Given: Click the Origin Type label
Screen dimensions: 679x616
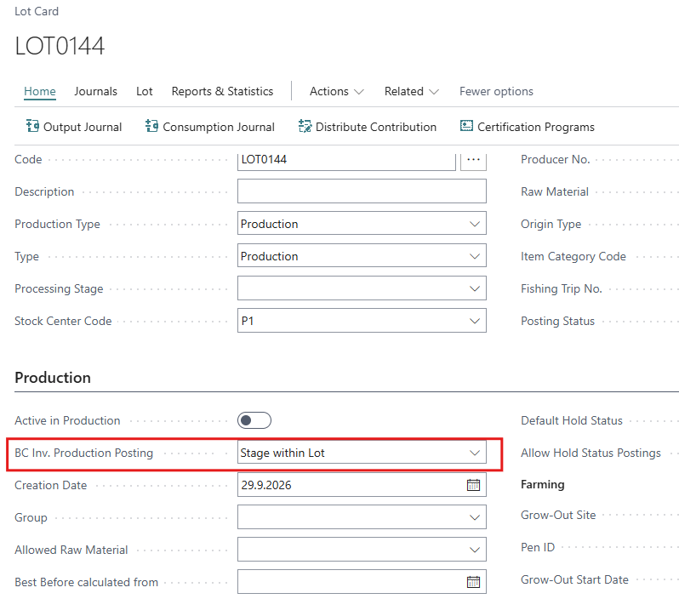Looking at the screenshot, I should click(x=551, y=225).
